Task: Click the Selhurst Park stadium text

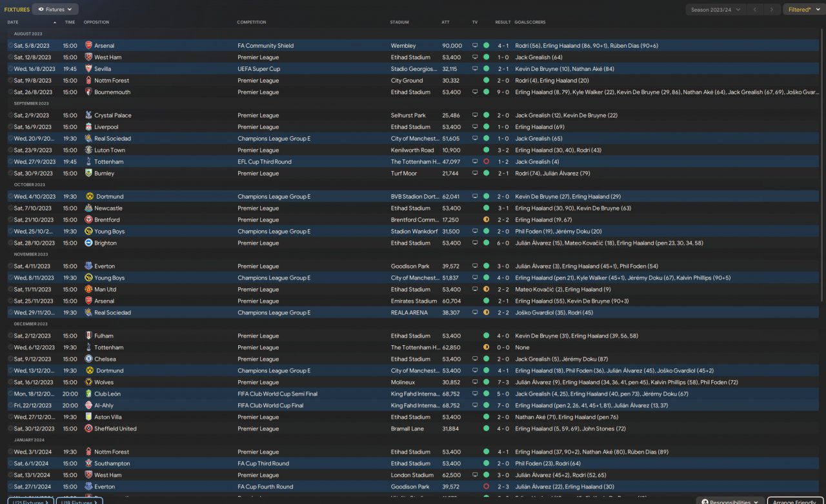Action: [408, 116]
